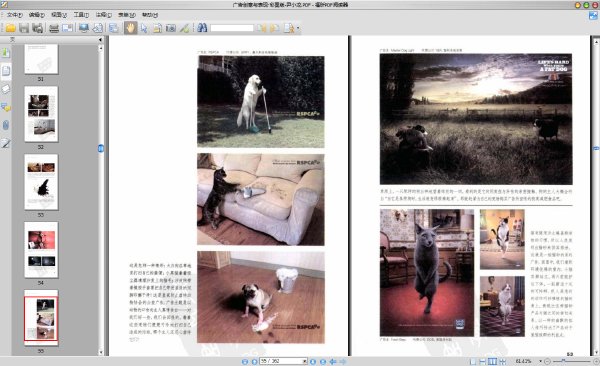Switch to continuous page layout

coord(483,361)
